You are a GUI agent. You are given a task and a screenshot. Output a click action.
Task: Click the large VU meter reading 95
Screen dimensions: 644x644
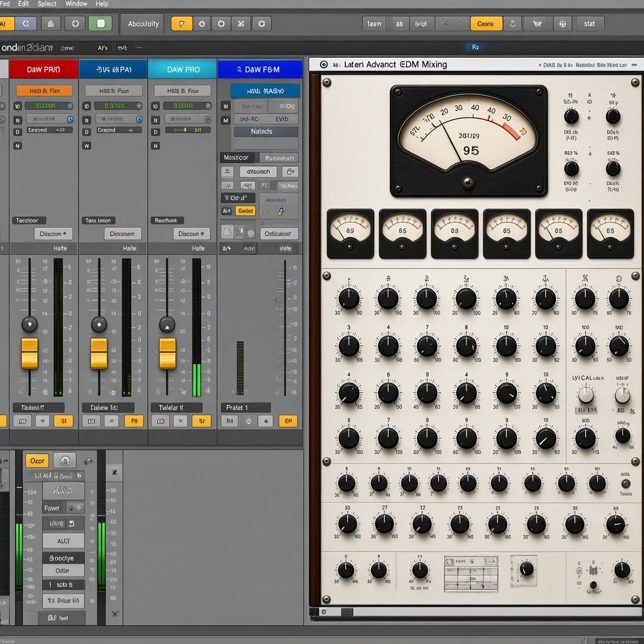click(469, 142)
